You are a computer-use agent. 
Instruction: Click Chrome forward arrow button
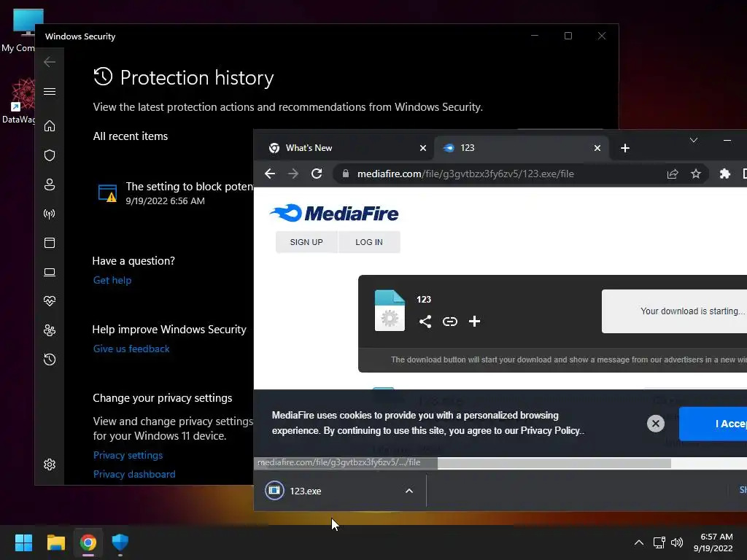tap(293, 174)
